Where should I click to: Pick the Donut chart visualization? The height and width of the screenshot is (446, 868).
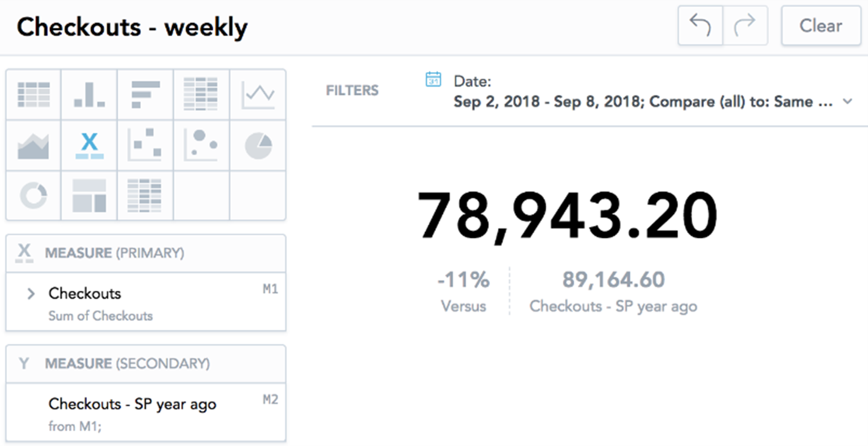pos(34,196)
